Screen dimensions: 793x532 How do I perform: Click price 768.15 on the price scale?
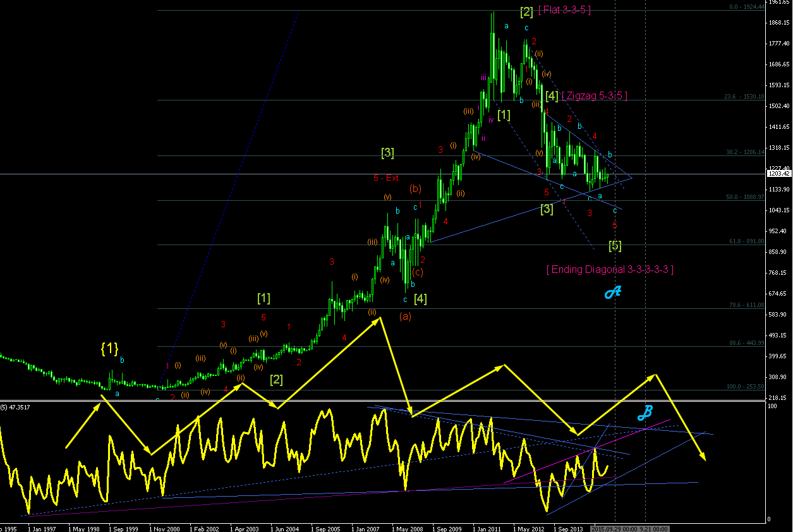[x=778, y=273]
